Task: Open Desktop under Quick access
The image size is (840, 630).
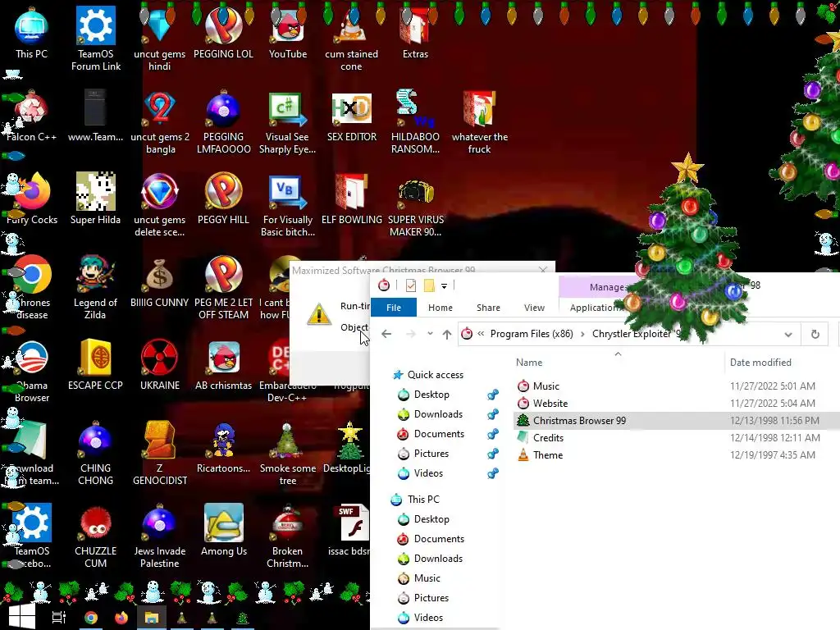Action: pos(431,395)
